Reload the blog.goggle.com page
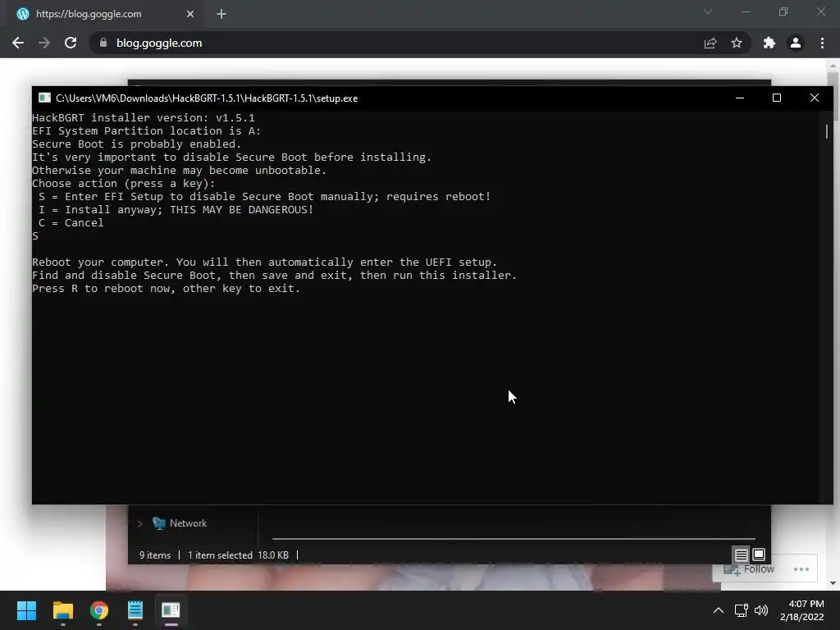 point(71,43)
